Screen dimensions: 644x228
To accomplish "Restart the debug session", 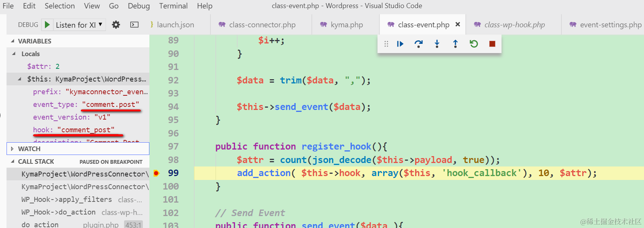I will tap(474, 44).
